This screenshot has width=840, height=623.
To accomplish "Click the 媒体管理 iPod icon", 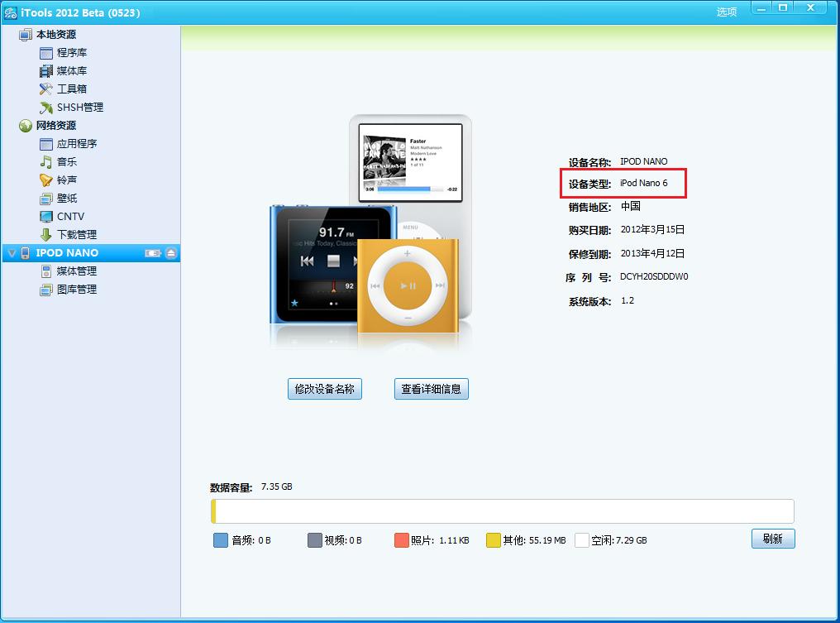I will (x=46, y=271).
